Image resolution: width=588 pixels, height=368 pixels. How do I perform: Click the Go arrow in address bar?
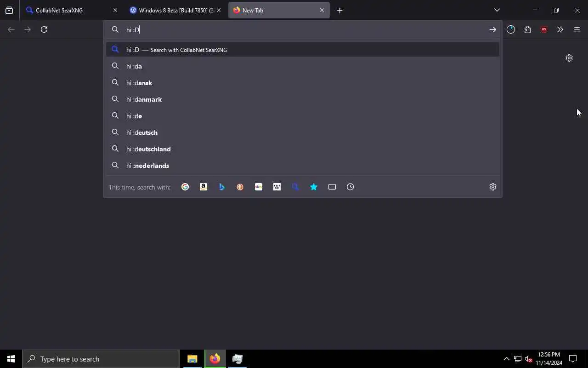(492, 29)
